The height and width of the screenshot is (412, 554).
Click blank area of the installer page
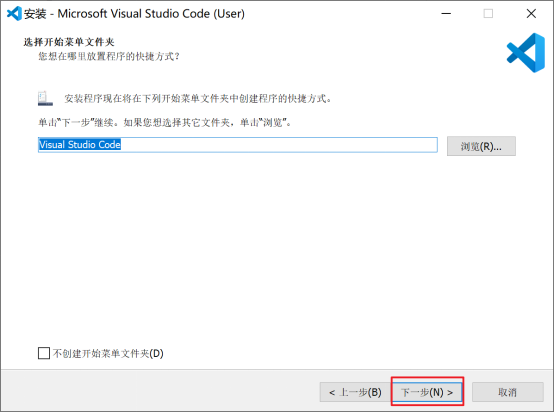pos(276,247)
